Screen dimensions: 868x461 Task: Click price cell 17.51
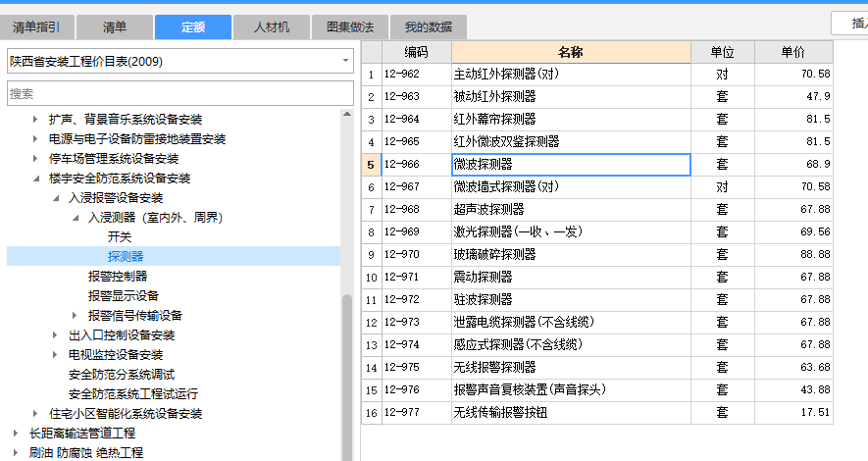click(793, 412)
